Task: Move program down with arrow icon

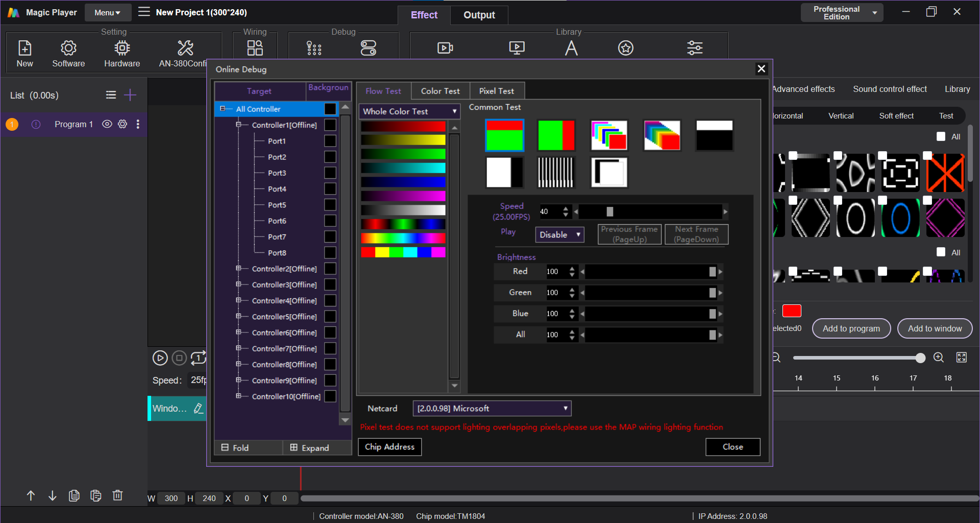Action: pos(53,495)
